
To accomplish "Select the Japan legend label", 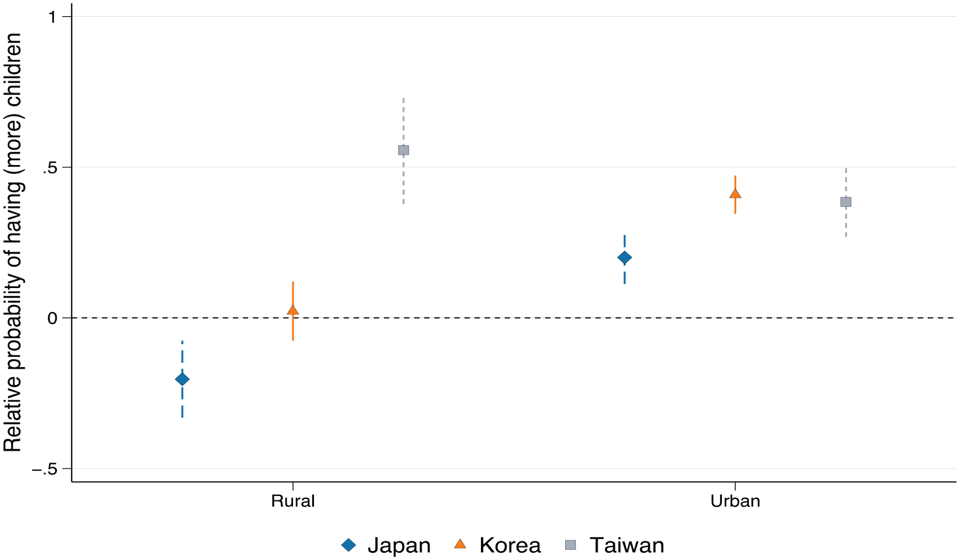I will 399,545.
